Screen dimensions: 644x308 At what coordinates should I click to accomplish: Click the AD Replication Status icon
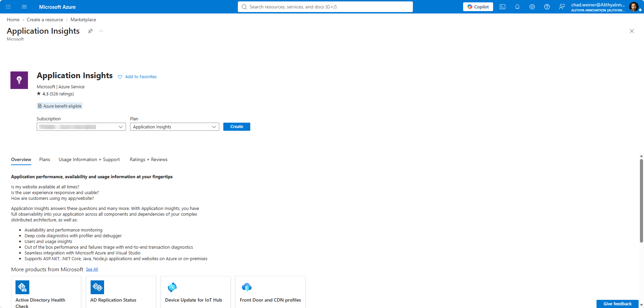[x=97, y=287]
